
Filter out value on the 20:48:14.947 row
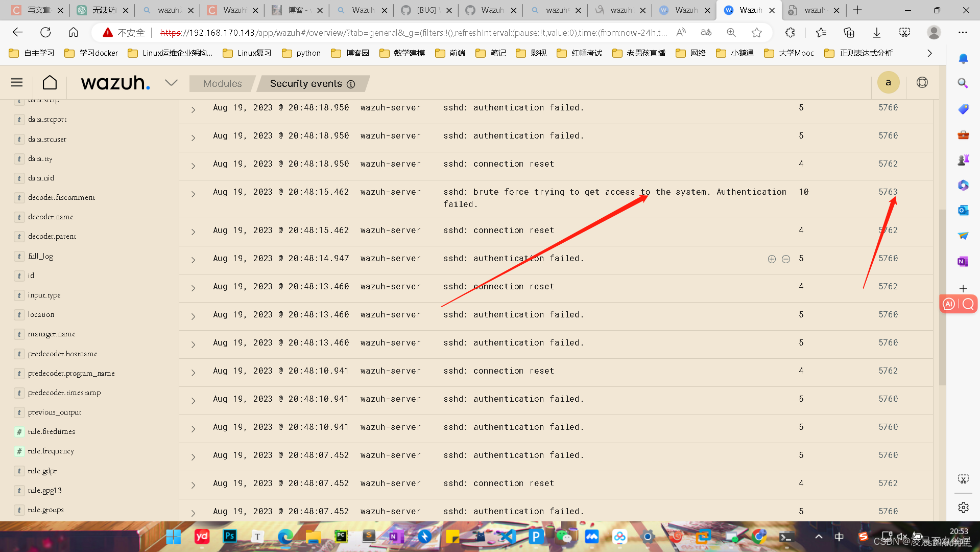tap(786, 259)
